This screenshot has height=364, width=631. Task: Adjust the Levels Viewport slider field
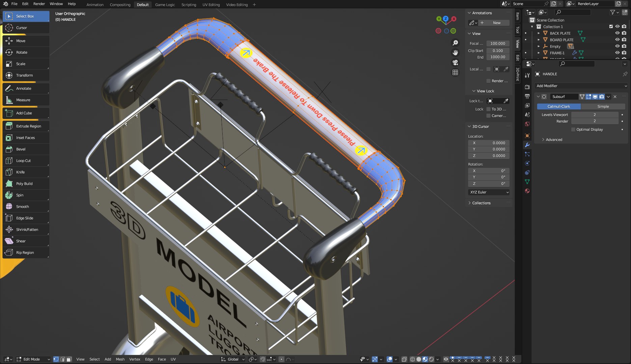[x=595, y=115]
